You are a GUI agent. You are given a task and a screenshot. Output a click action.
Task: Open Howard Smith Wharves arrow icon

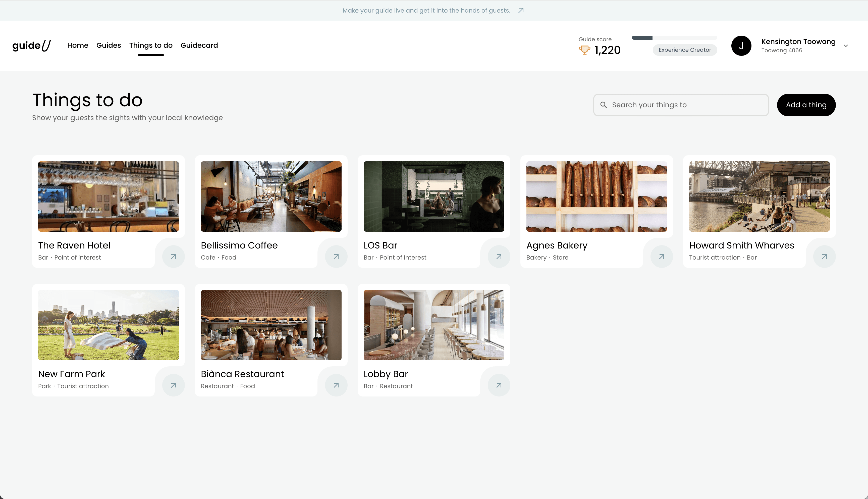(x=824, y=256)
